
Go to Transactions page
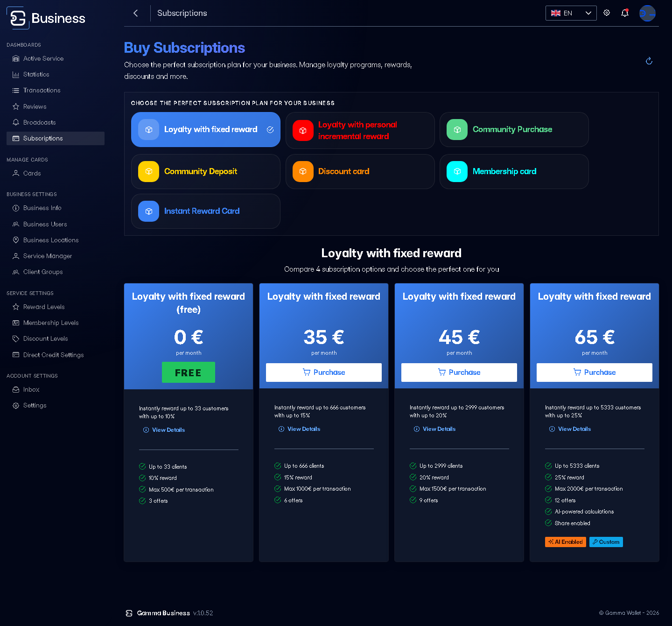56,90
